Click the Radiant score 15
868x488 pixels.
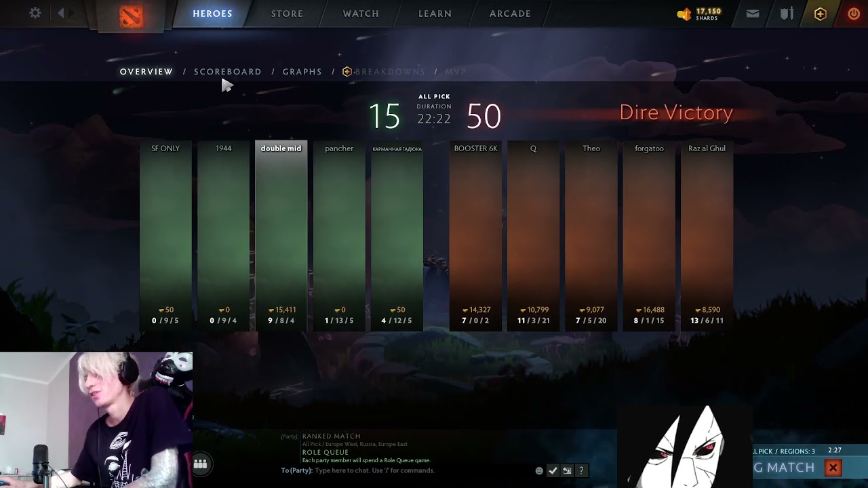tap(384, 117)
